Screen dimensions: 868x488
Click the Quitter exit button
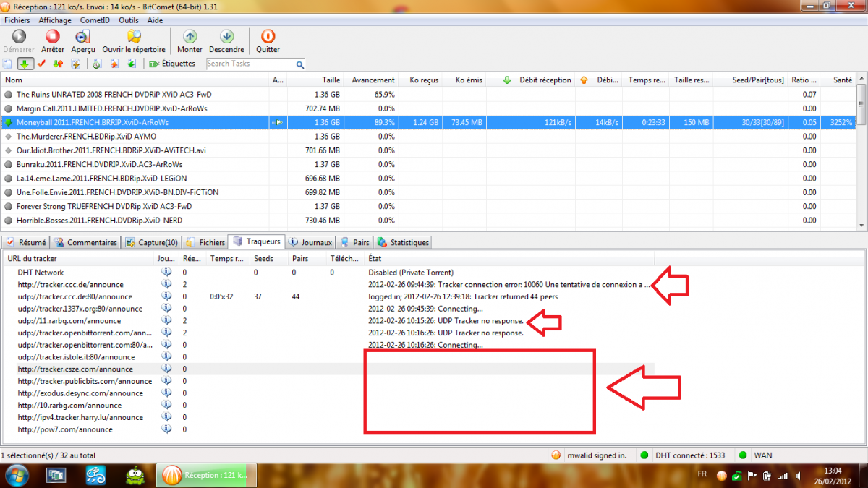coord(268,40)
